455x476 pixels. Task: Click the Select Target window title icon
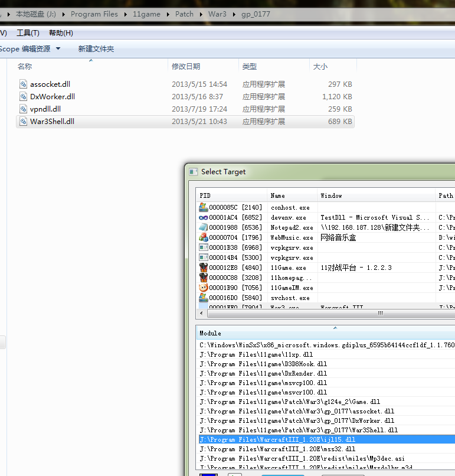194,172
